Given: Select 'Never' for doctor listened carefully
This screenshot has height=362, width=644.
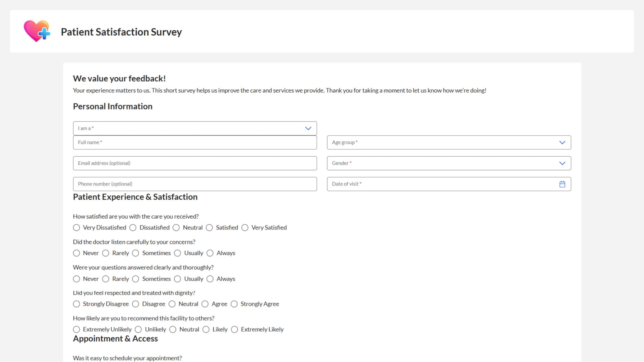Looking at the screenshot, I should (x=76, y=253).
